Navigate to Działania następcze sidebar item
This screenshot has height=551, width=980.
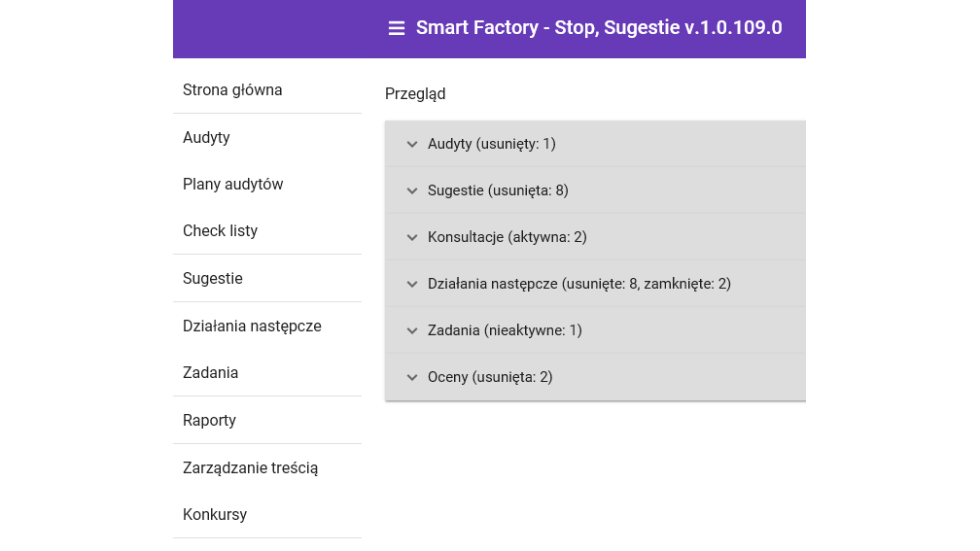click(252, 326)
